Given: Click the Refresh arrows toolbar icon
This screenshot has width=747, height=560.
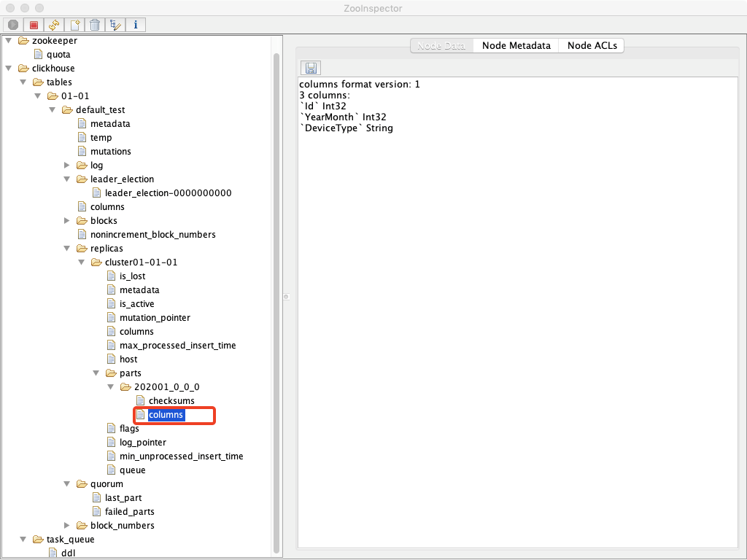Looking at the screenshot, I should coord(54,25).
